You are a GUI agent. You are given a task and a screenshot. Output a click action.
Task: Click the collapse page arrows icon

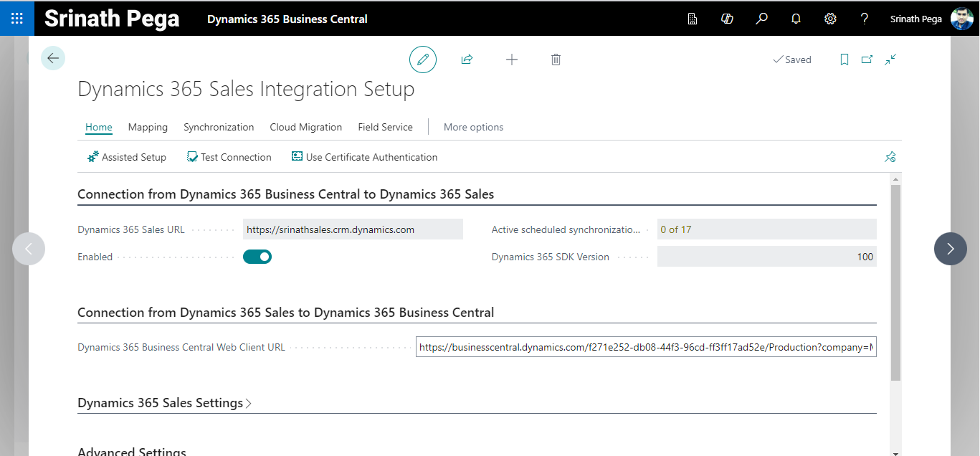click(890, 60)
